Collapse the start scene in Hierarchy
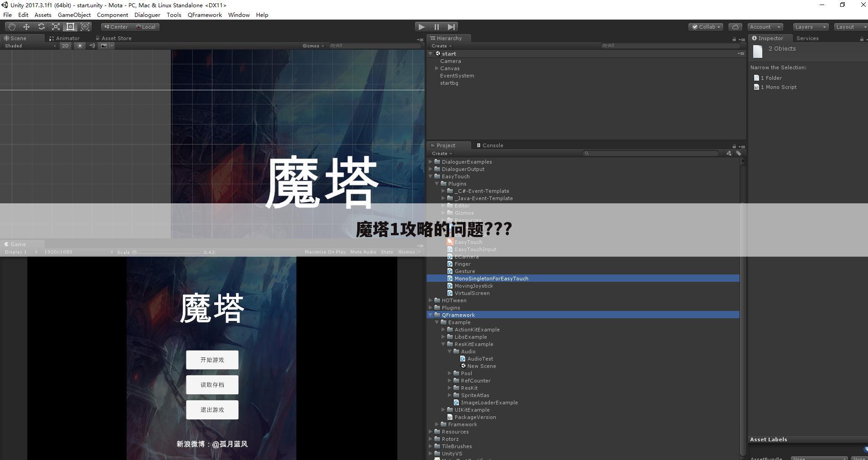The image size is (868, 460). 431,54
